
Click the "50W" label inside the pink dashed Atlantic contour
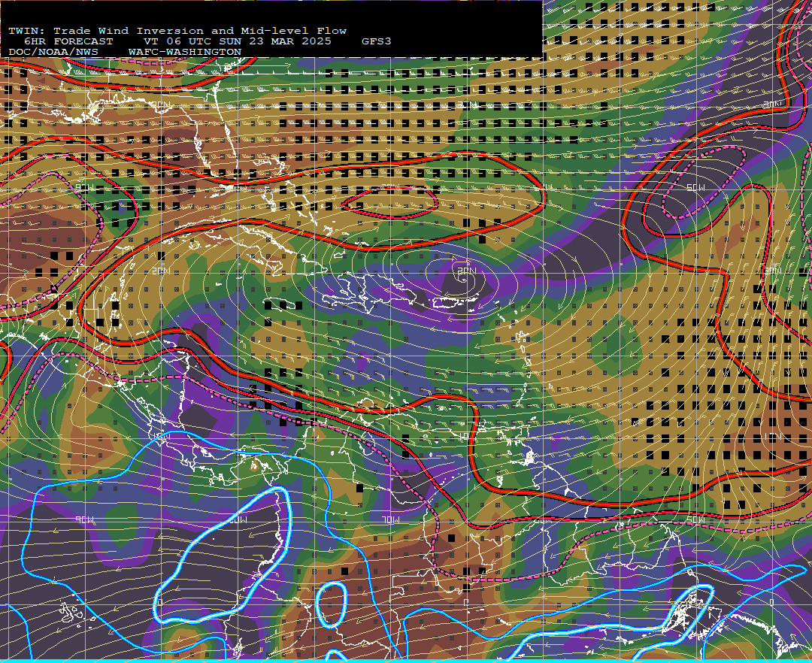click(695, 187)
